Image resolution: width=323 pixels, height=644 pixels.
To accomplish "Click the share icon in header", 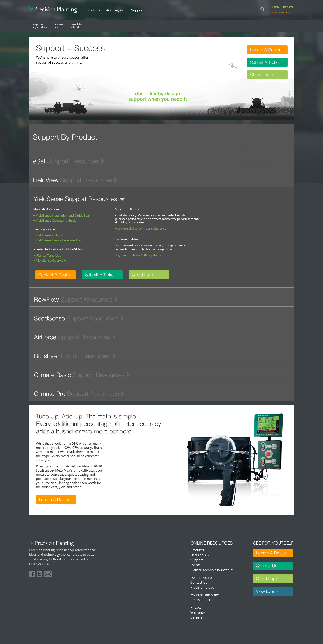I will 262,9.
